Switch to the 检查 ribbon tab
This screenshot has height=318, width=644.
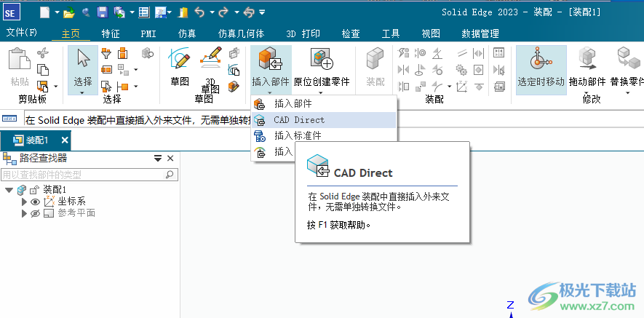coord(351,33)
